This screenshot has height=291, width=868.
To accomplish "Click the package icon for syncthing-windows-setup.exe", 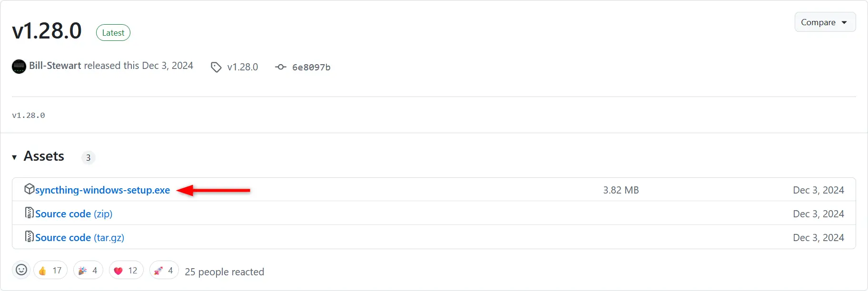I will pos(29,189).
